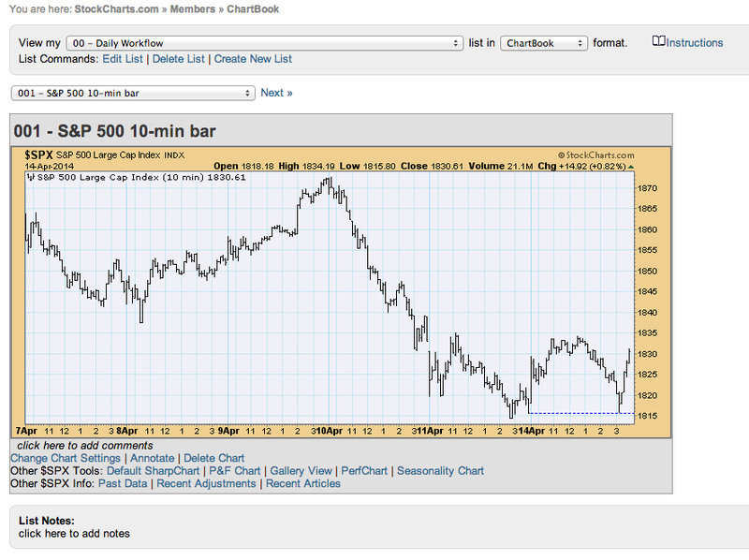Click Create New List link

[x=253, y=59]
